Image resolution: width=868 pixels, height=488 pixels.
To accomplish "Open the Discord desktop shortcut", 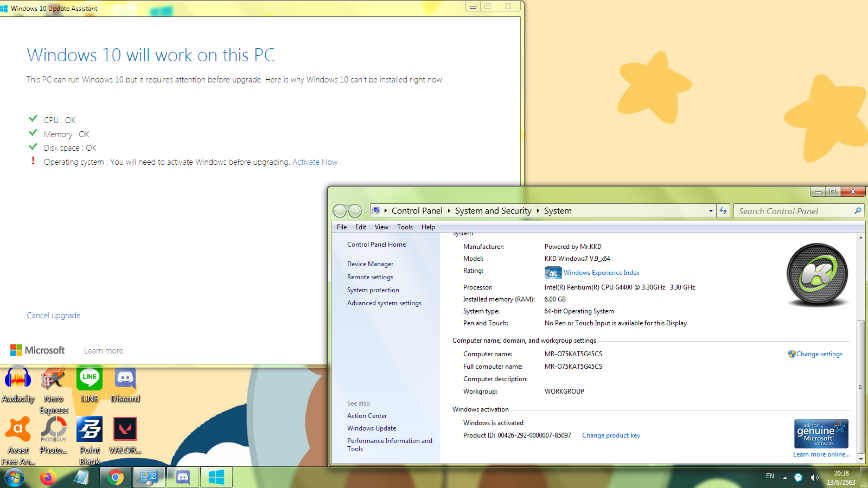I will (x=125, y=385).
